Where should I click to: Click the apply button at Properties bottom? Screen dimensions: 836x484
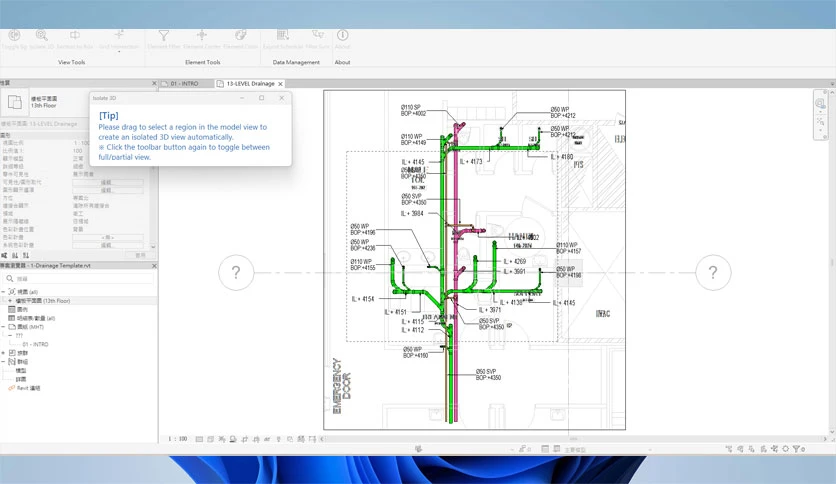tap(140, 255)
